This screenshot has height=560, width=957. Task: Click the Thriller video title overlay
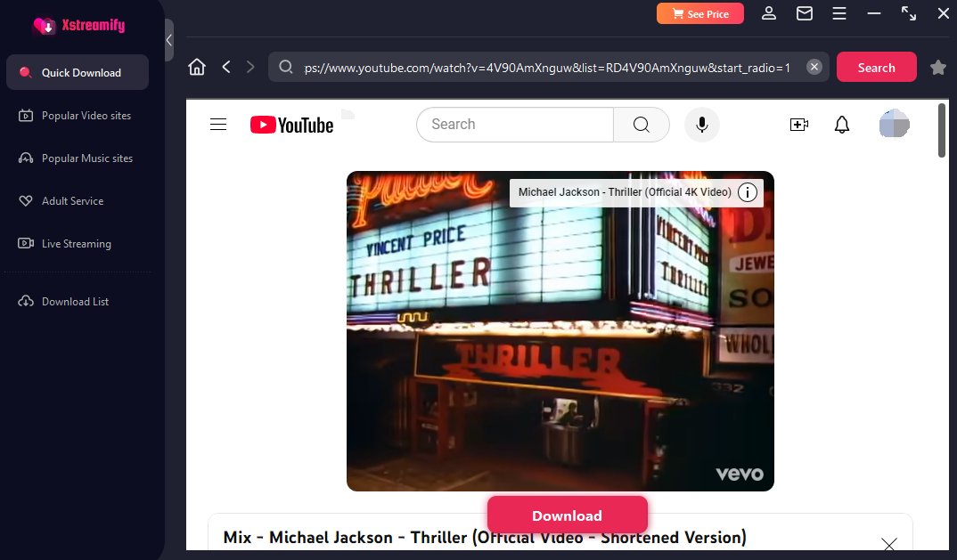tap(625, 192)
